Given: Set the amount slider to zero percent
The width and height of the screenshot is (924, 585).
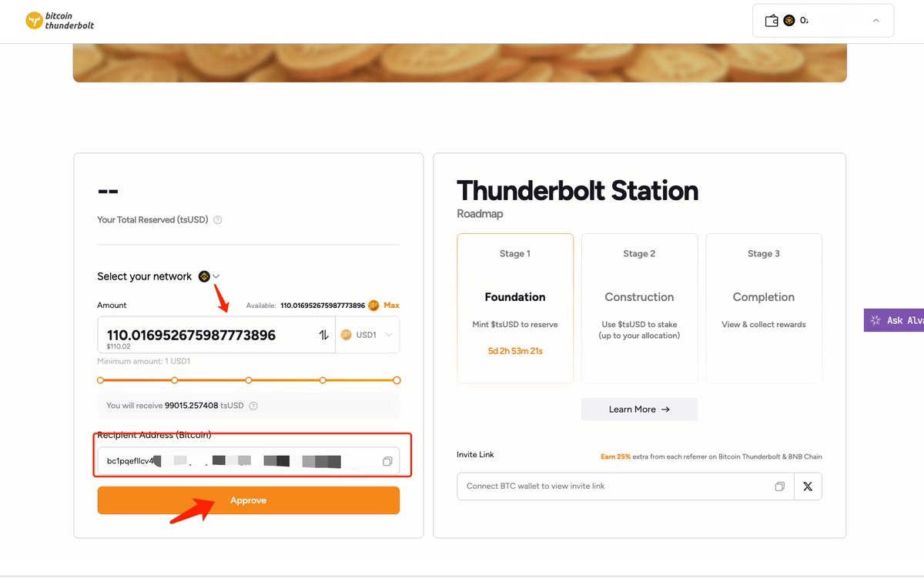Looking at the screenshot, I should pyautogui.click(x=101, y=380).
